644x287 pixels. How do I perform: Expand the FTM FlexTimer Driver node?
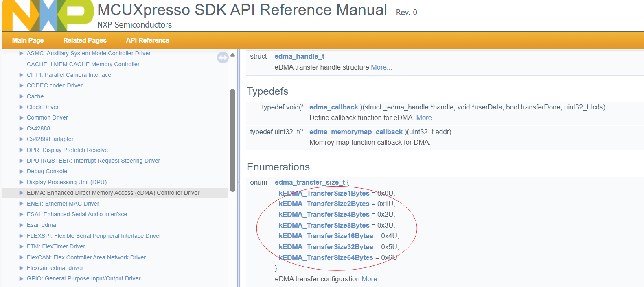[x=21, y=246]
